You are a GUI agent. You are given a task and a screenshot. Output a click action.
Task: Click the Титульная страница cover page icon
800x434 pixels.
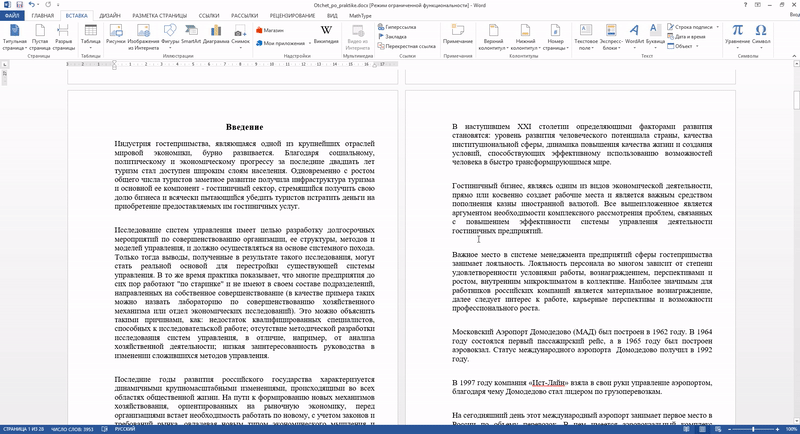[x=14, y=31]
